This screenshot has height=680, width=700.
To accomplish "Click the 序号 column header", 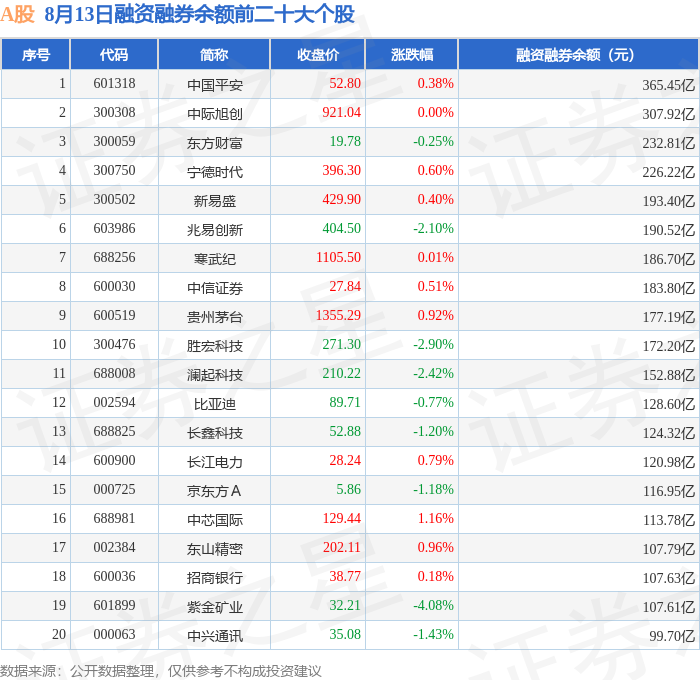I will coord(36,54).
